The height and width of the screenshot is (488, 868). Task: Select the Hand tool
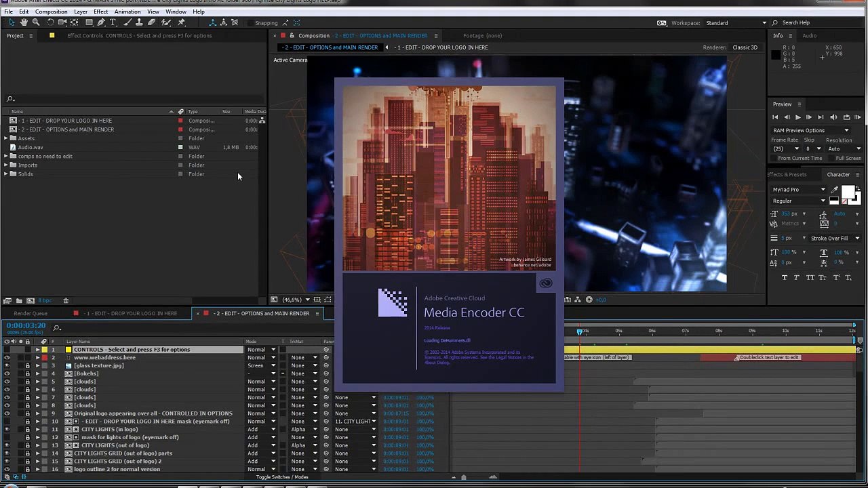pos(24,22)
